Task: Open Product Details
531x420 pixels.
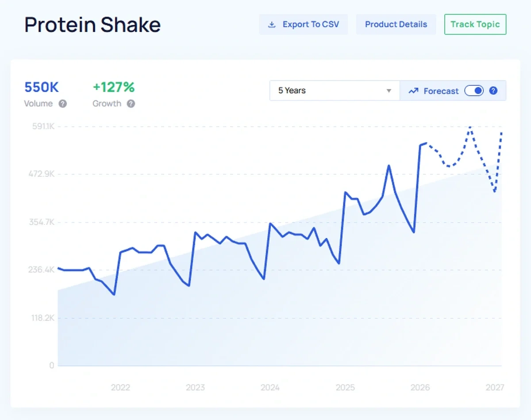Action: pos(396,24)
